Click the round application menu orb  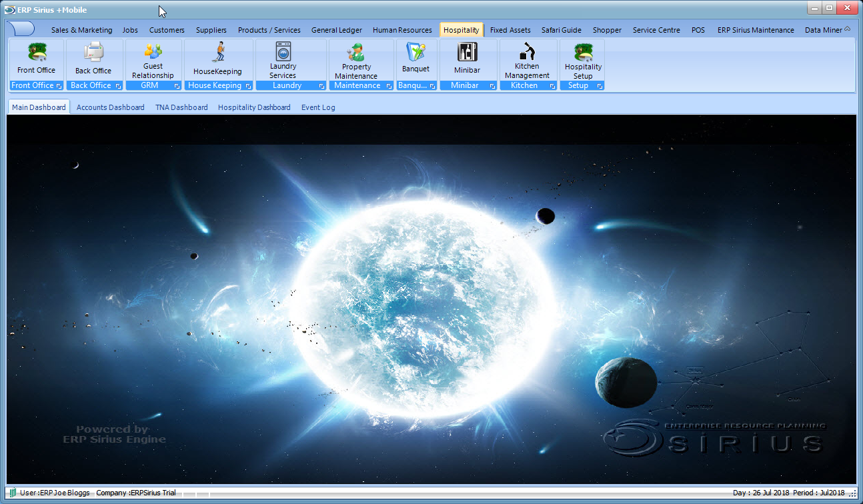(x=22, y=29)
